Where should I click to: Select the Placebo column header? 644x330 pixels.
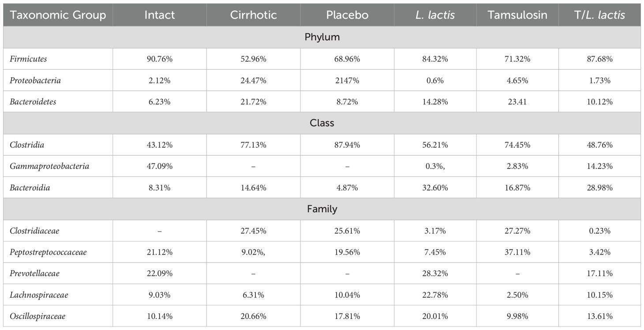[347, 15]
